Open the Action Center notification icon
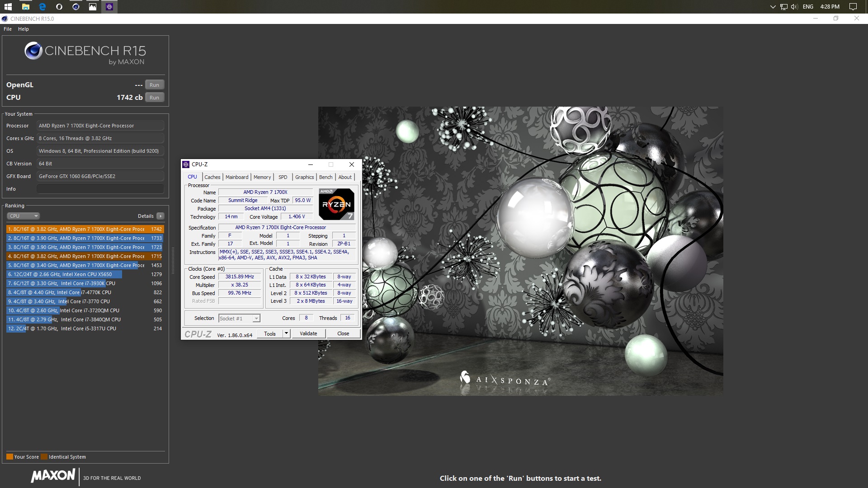 click(x=853, y=7)
